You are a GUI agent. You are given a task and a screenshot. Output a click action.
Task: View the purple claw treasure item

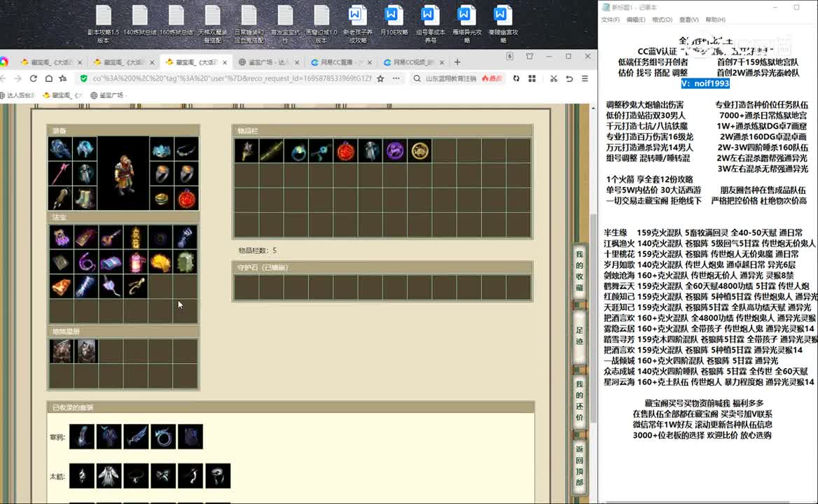(x=62, y=237)
